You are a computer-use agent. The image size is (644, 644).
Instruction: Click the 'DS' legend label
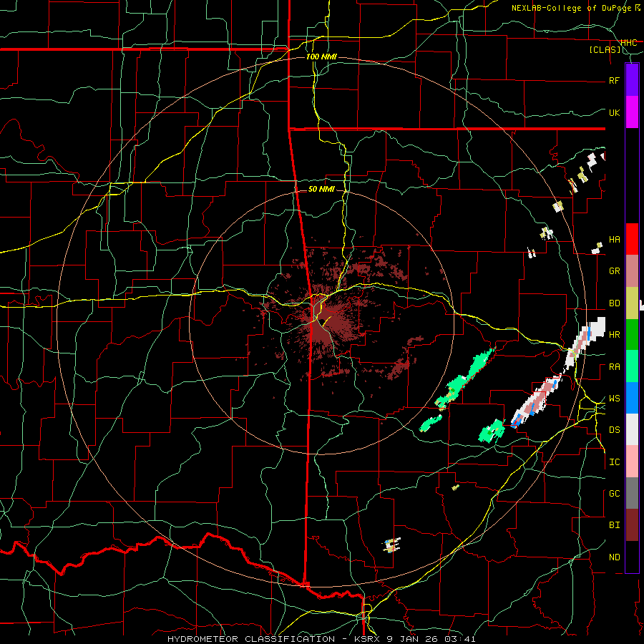[614, 430]
